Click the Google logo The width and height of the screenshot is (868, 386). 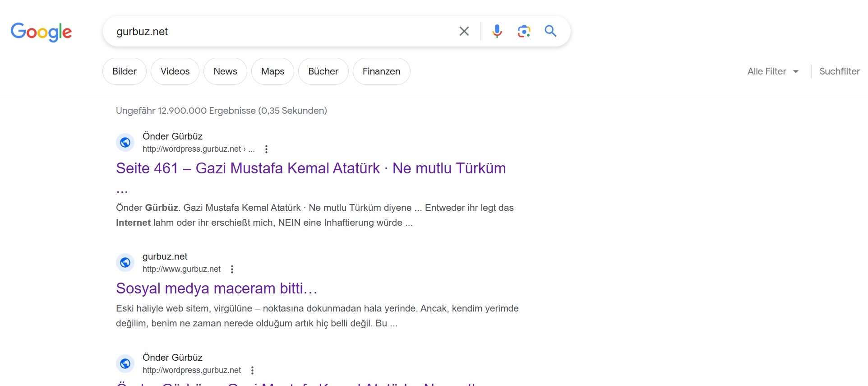pos(41,32)
